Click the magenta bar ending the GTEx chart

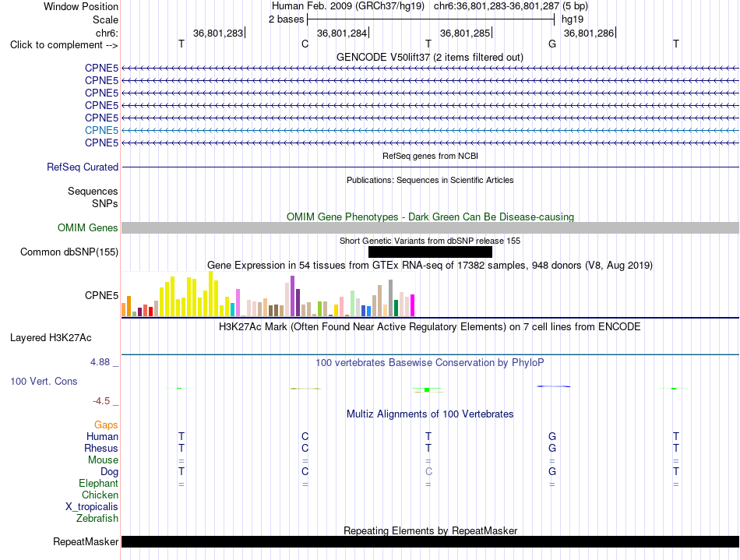[413, 305]
